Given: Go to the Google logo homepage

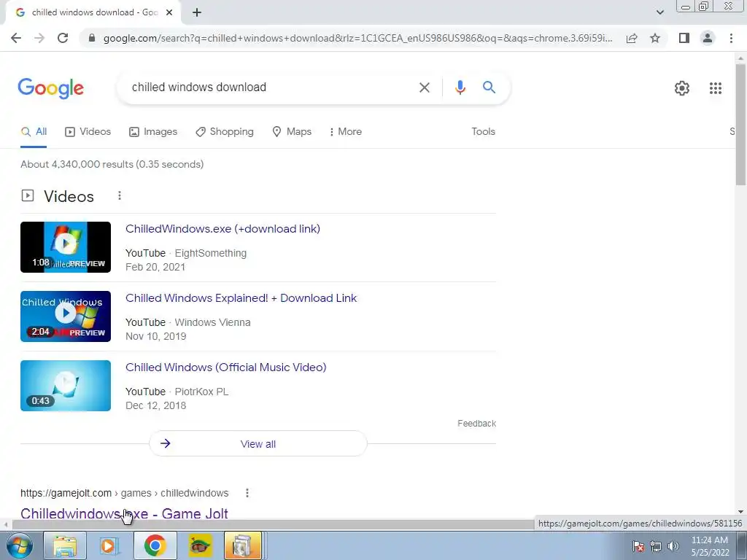Looking at the screenshot, I should click(51, 88).
